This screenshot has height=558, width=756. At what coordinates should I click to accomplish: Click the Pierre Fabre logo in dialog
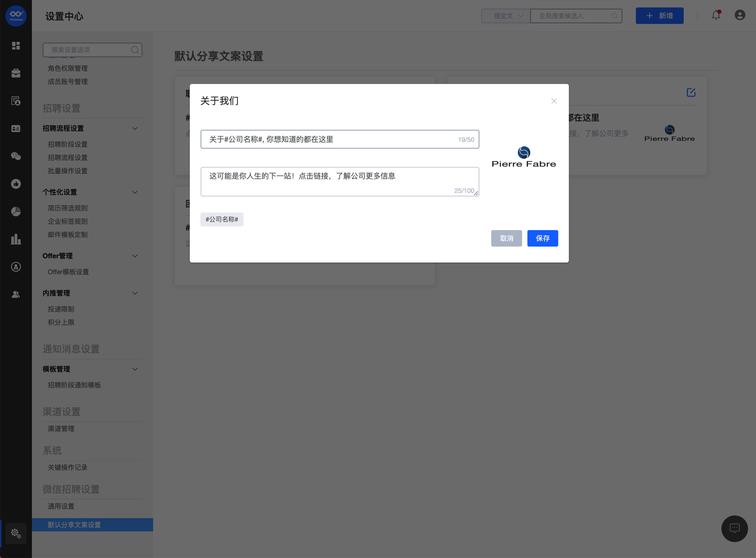click(x=524, y=157)
